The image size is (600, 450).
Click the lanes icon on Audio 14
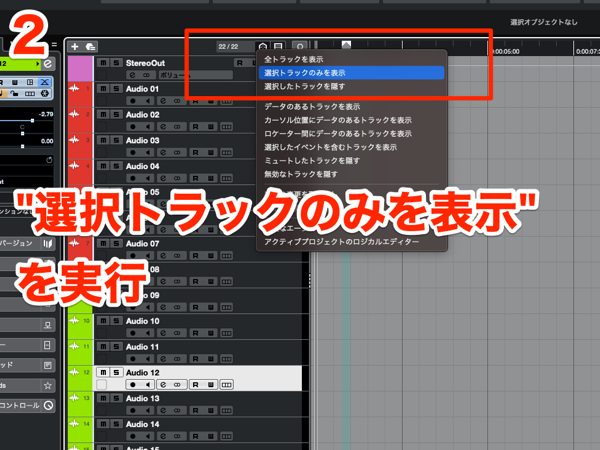click(226, 436)
